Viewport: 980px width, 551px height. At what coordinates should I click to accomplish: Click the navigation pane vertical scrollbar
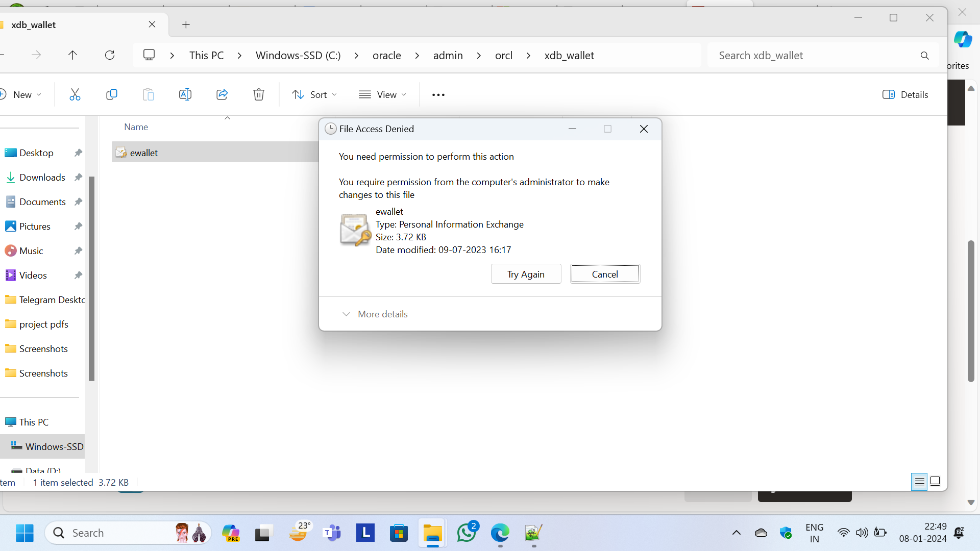click(x=91, y=278)
